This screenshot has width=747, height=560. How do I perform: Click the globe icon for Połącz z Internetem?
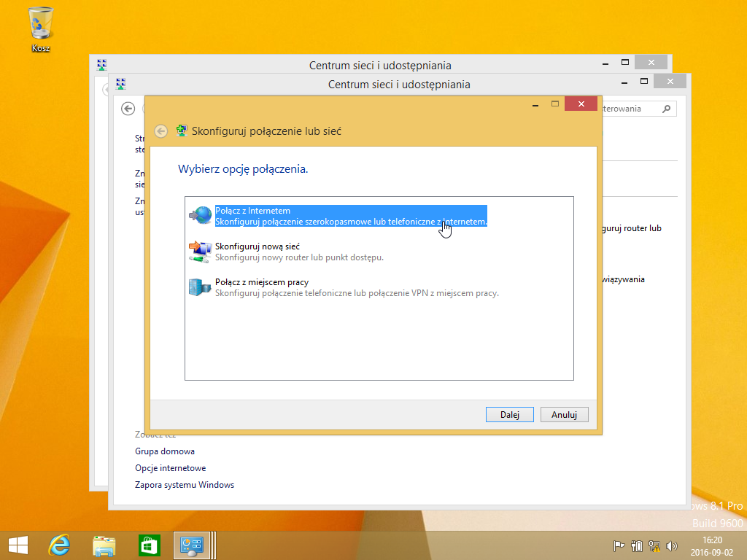pyautogui.click(x=201, y=215)
